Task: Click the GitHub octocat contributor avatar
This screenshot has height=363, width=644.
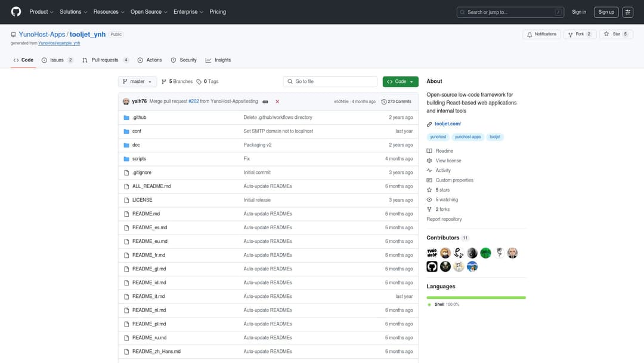Action: pos(432,266)
